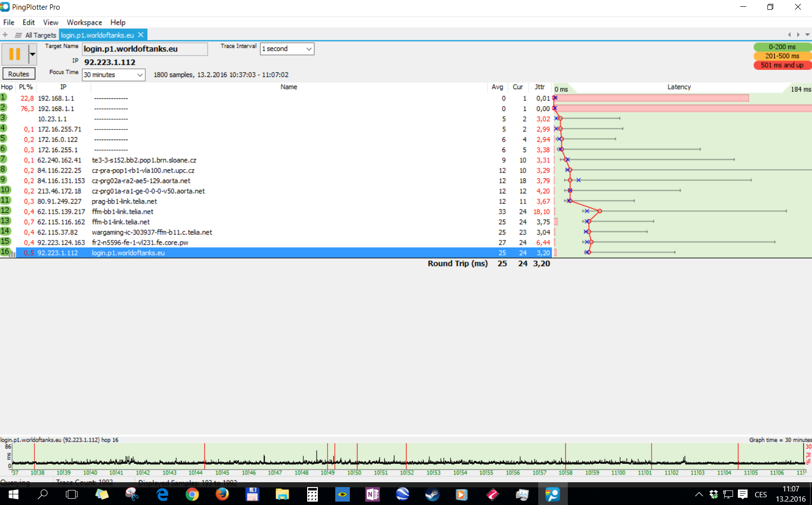Open the Windows Start menu
The width and height of the screenshot is (812, 505).
[x=14, y=494]
